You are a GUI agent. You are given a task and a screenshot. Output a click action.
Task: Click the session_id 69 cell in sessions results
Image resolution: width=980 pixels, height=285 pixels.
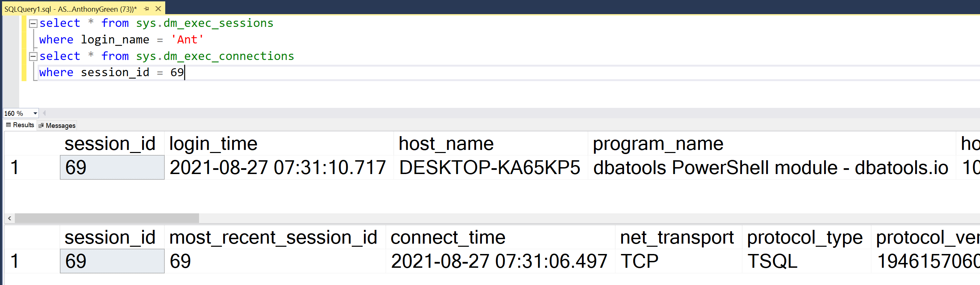(x=112, y=167)
